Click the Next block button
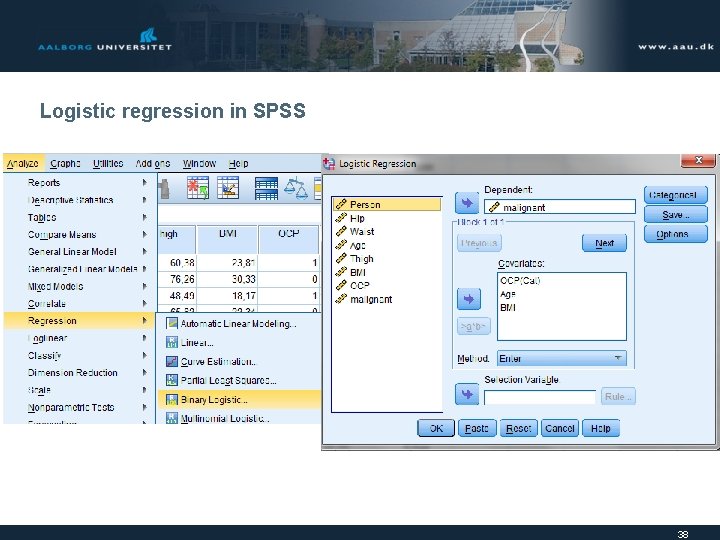 (604, 243)
